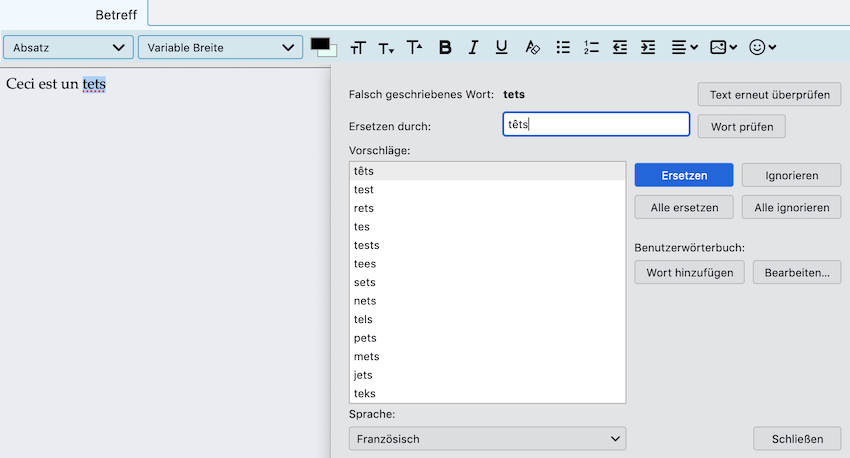This screenshot has height=458, width=850.
Task: Open the Variable Breite font dropdown
Action: [x=220, y=47]
